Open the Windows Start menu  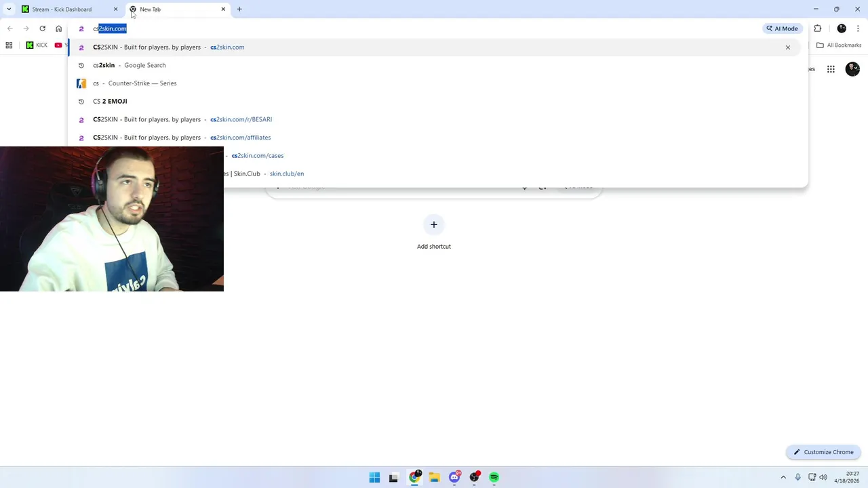[x=374, y=477]
